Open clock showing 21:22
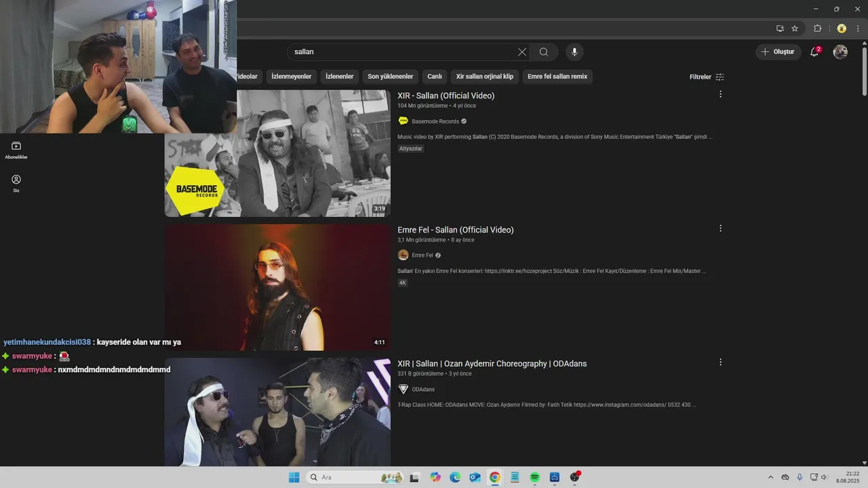Viewport: 868px width, 488px height. 848,477
